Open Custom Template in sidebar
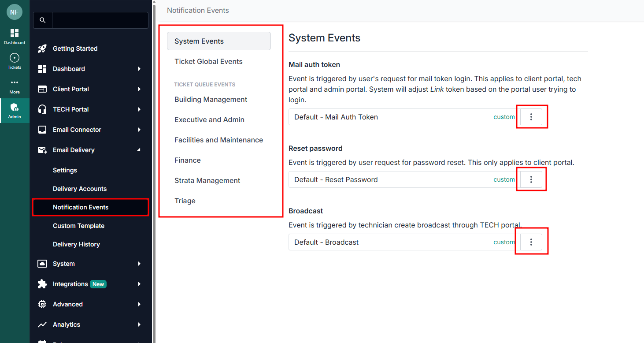The width and height of the screenshot is (644, 343). [78, 226]
